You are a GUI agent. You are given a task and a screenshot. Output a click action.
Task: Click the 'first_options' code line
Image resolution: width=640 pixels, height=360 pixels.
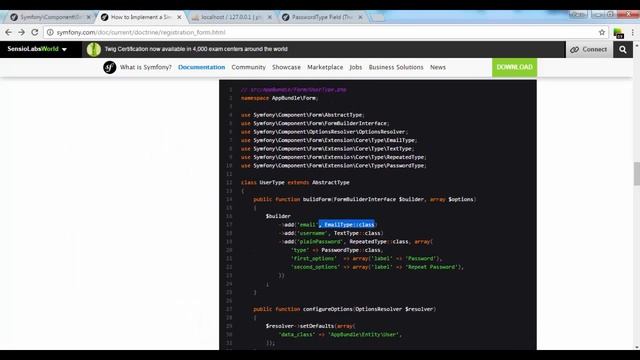tap(367, 258)
